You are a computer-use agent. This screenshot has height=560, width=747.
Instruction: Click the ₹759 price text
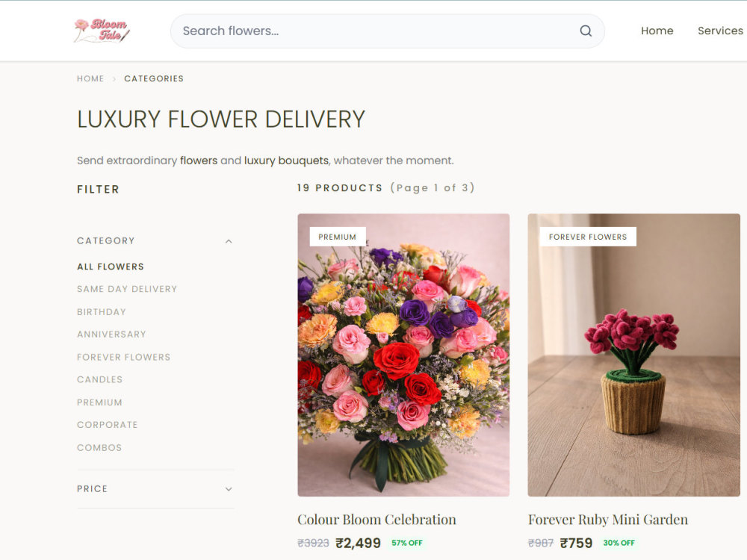point(576,543)
